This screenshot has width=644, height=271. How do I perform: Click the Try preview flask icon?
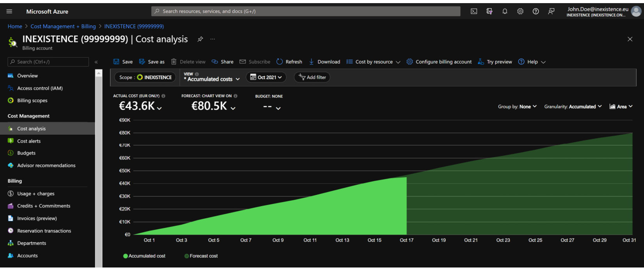point(481,62)
